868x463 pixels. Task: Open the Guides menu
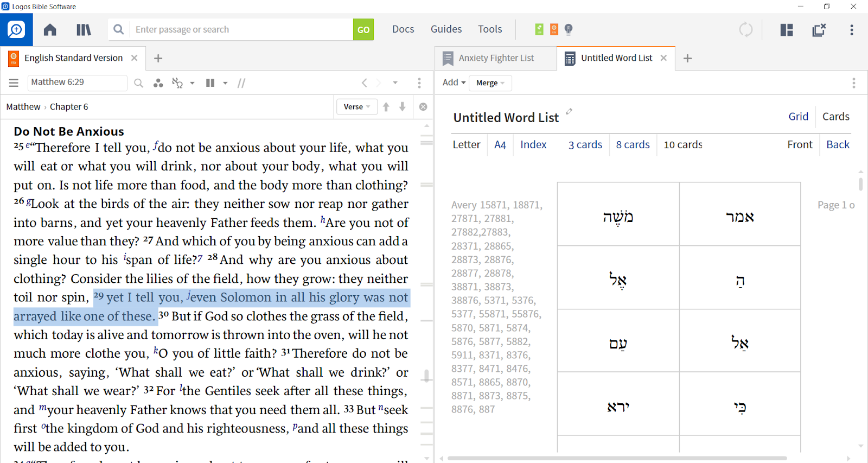tap(446, 29)
